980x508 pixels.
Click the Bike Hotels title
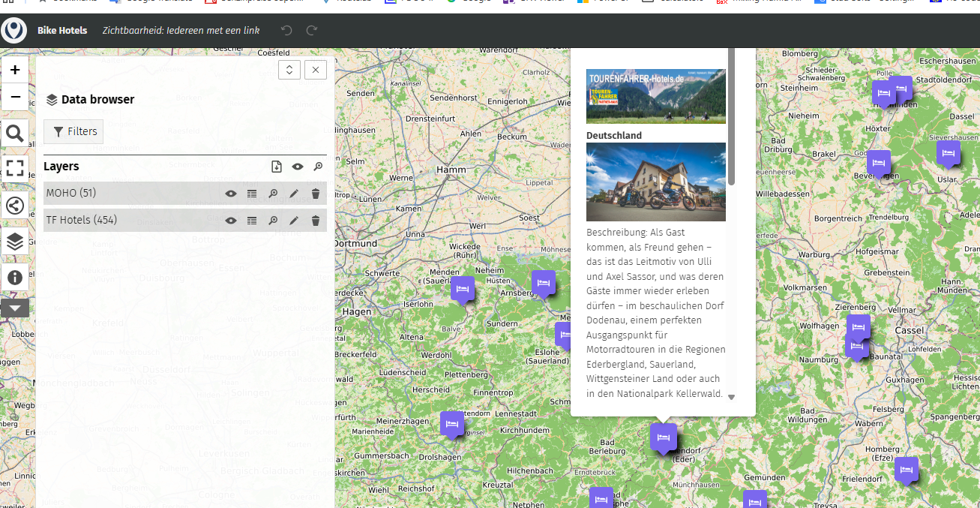pyautogui.click(x=63, y=30)
